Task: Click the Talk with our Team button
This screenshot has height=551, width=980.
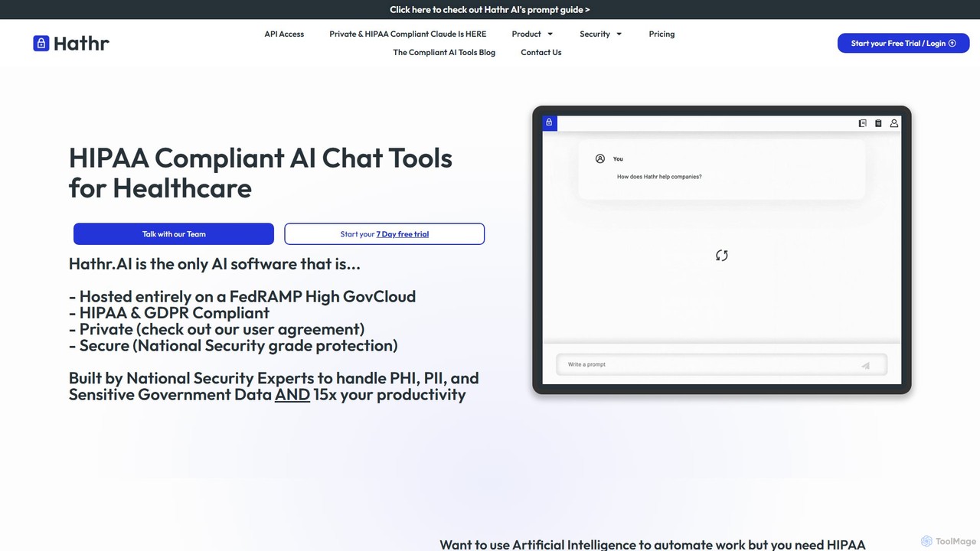Action: (174, 234)
